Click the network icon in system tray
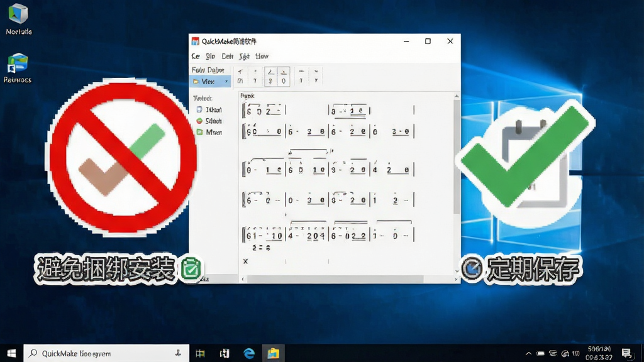This screenshot has width=644, height=362. tap(553, 353)
